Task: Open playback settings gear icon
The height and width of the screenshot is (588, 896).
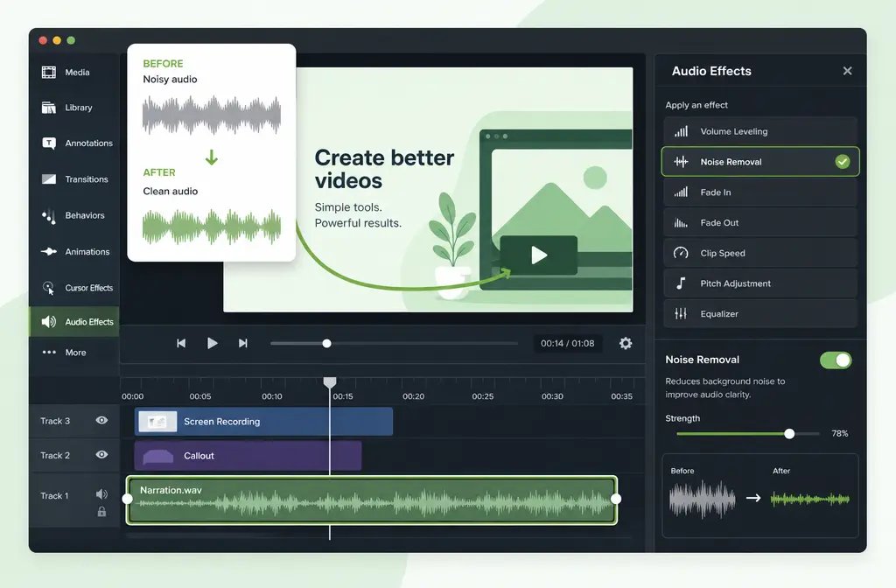Action: point(626,343)
